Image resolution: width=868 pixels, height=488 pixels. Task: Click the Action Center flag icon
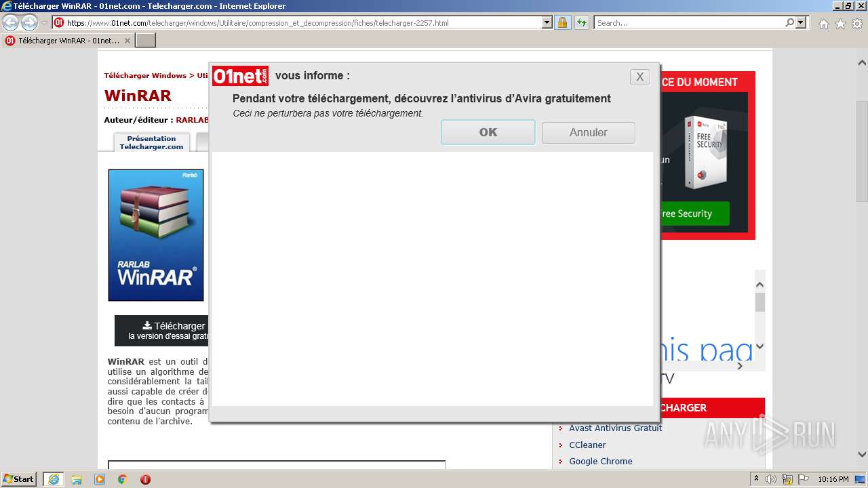pyautogui.click(x=804, y=479)
